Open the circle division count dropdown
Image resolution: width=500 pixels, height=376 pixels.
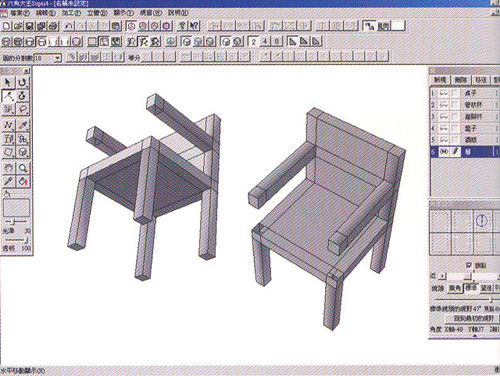[x=58, y=58]
